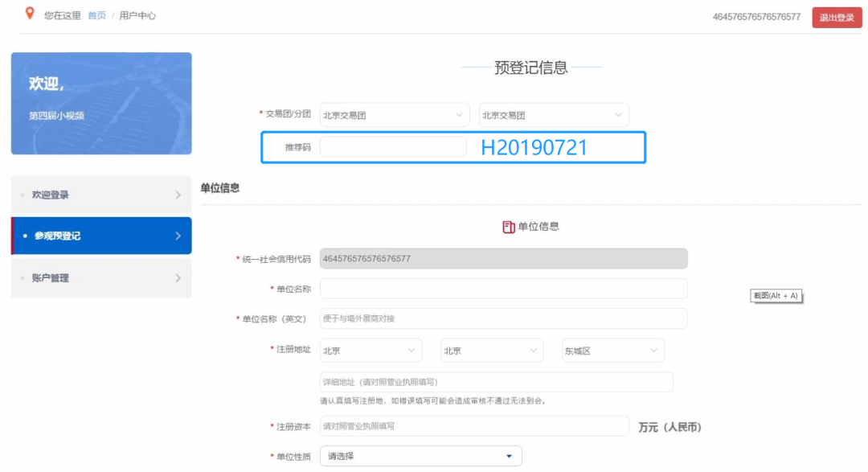
Task: Click the 推荐码 input field
Action: point(393,147)
